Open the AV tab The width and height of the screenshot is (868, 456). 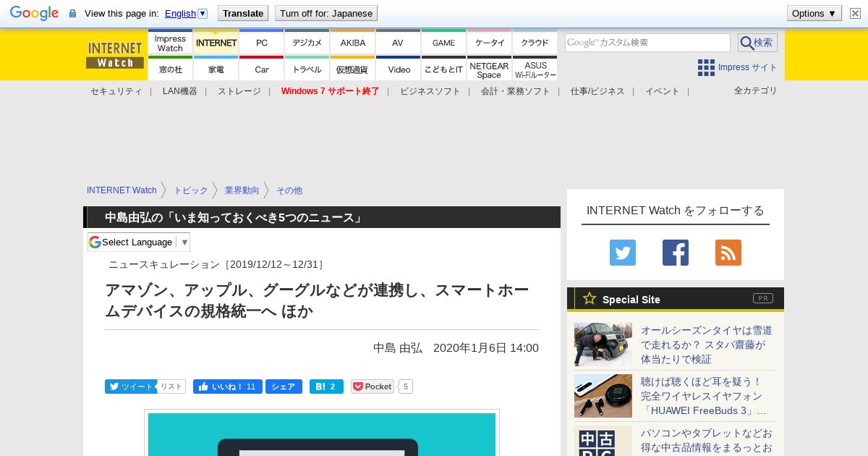[x=398, y=43]
